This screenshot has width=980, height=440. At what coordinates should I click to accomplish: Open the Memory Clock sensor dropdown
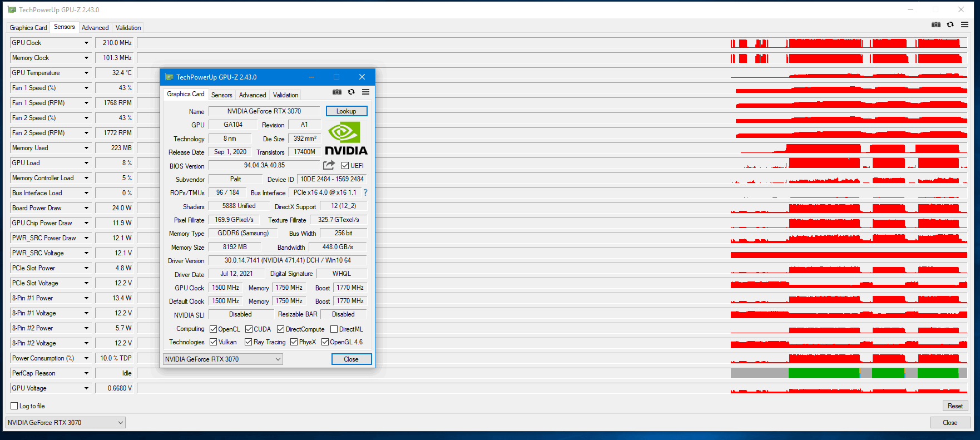click(x=86, y=58)
